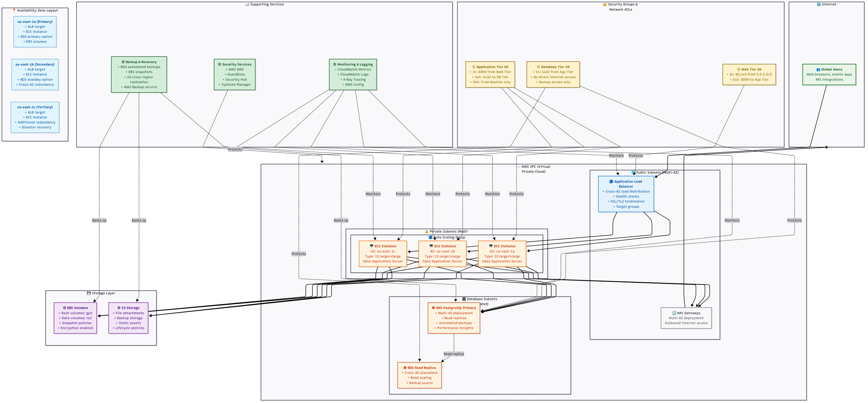Click the us-east-1c (Tertiary) zone box

tap(35, 117)
